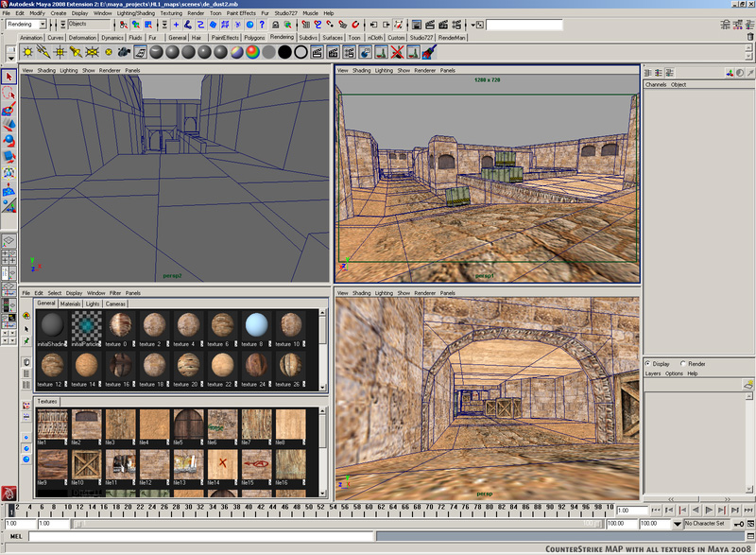
Task: Switch to the Polygons shelf tab
Action: tap(254, 38)
